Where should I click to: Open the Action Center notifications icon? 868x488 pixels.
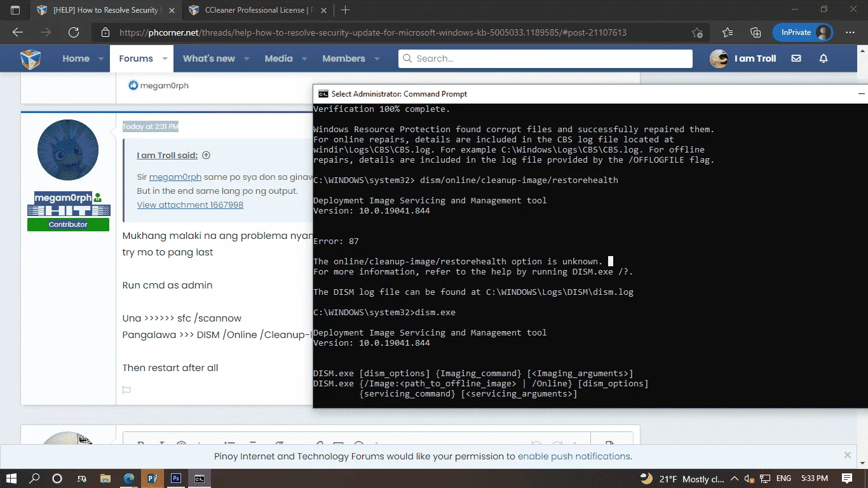[847, 478]
